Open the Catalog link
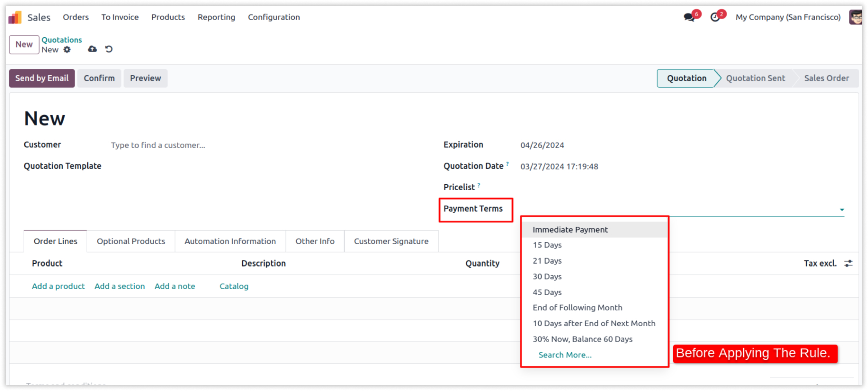This screenshot has width=868, height=391. [x=234, y=286]
